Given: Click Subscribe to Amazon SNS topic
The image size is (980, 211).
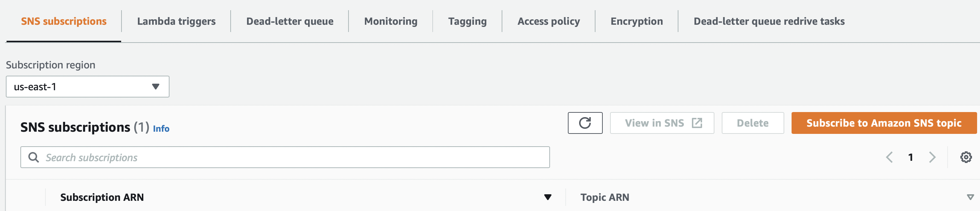Looking at the screenshot, I should tap(884, 123).
